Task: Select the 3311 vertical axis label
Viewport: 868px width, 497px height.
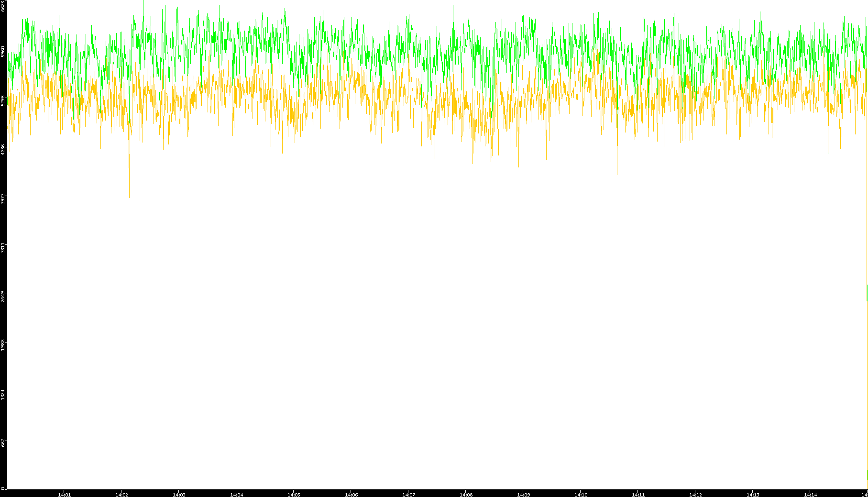Action: (x=3, y=248)
